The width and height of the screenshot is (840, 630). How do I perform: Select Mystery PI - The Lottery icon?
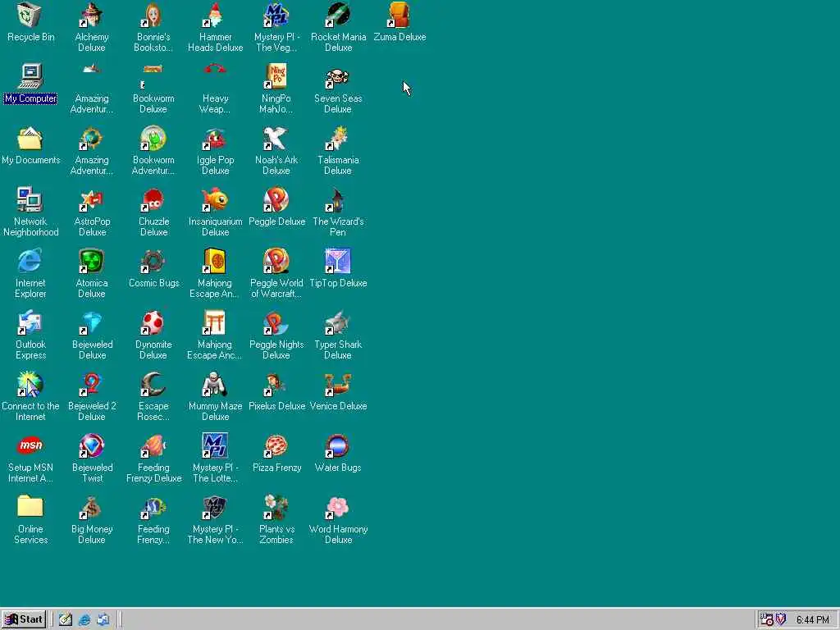(215, 446)
